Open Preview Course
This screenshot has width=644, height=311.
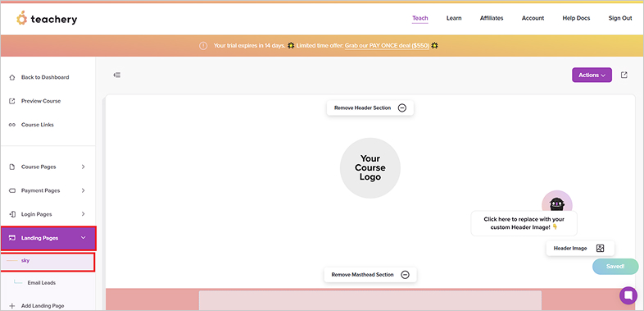click(41, 101)
